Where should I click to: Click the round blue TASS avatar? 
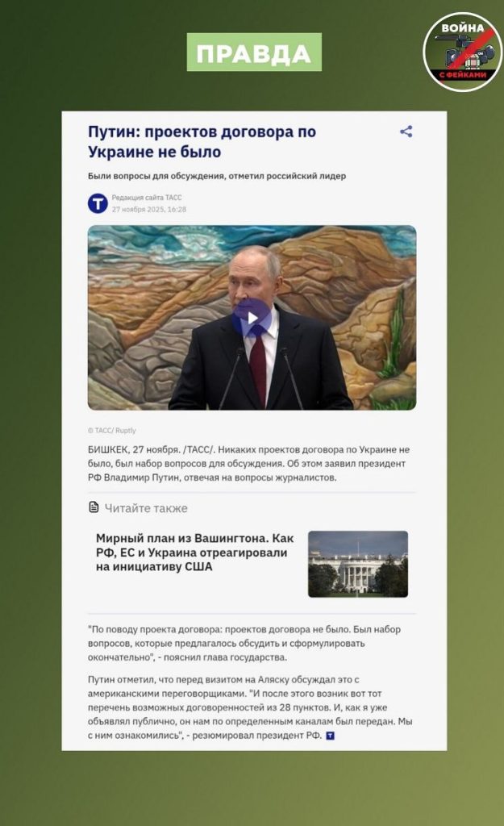pos(98,203)
